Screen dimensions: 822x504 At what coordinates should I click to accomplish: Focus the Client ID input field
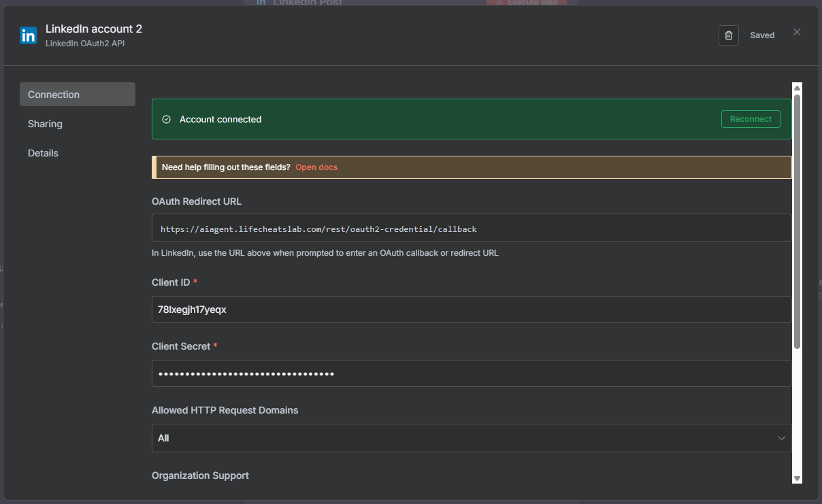[471, 309]
